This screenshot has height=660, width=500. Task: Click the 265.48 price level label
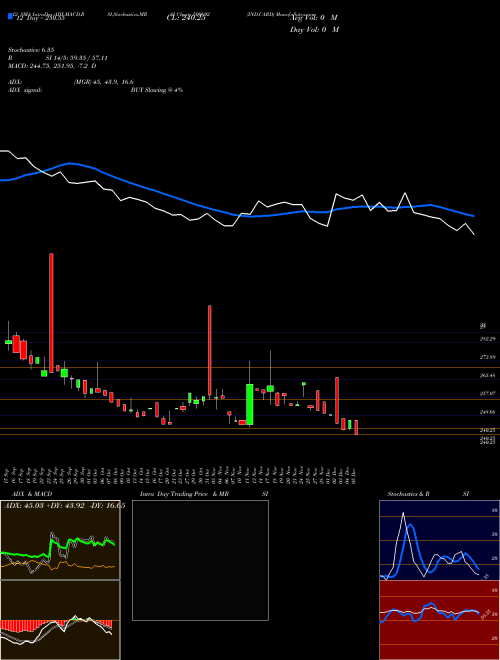coord(487,375)
